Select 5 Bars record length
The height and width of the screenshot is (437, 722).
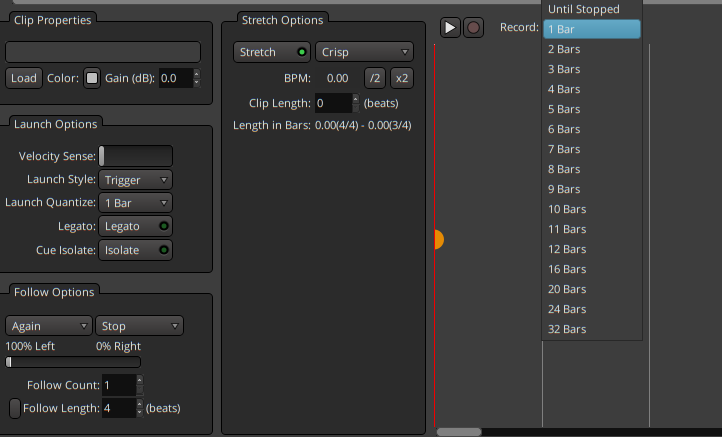click(592, 109)
